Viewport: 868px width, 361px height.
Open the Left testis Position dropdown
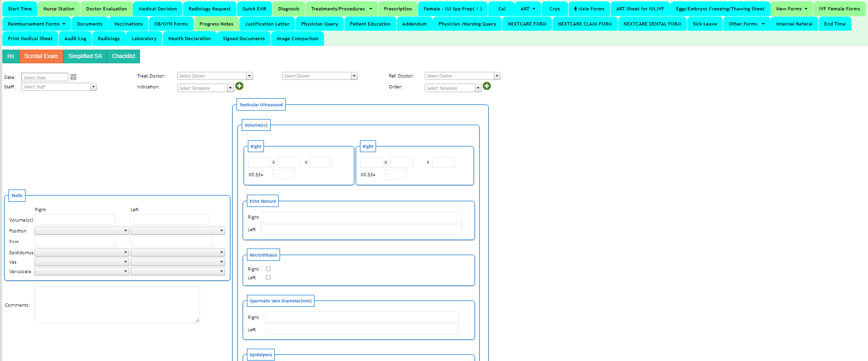coord(178,231)
